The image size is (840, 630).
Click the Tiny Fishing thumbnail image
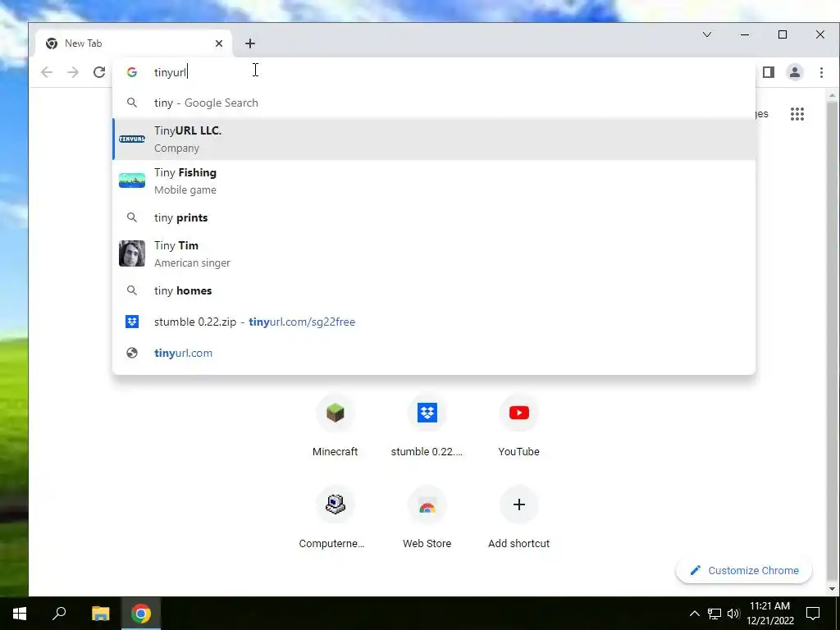pyautogui.click(x=132, y=180)
